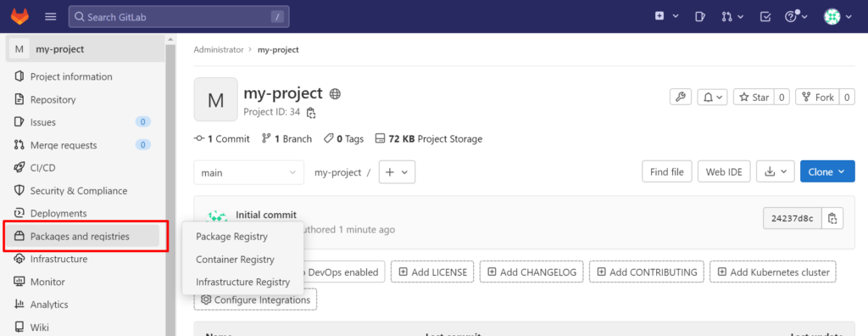Image resolution: width=868 pixels, height=336 pixels.
Task: Expand the blue Clone dropdown button
Action: point(827,172)
